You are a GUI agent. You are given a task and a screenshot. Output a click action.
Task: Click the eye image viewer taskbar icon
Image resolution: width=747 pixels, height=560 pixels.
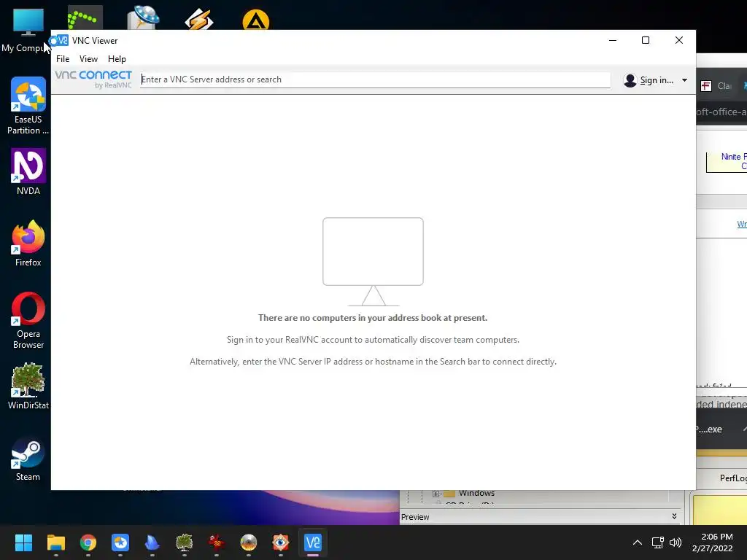click(x=281, y=542)
